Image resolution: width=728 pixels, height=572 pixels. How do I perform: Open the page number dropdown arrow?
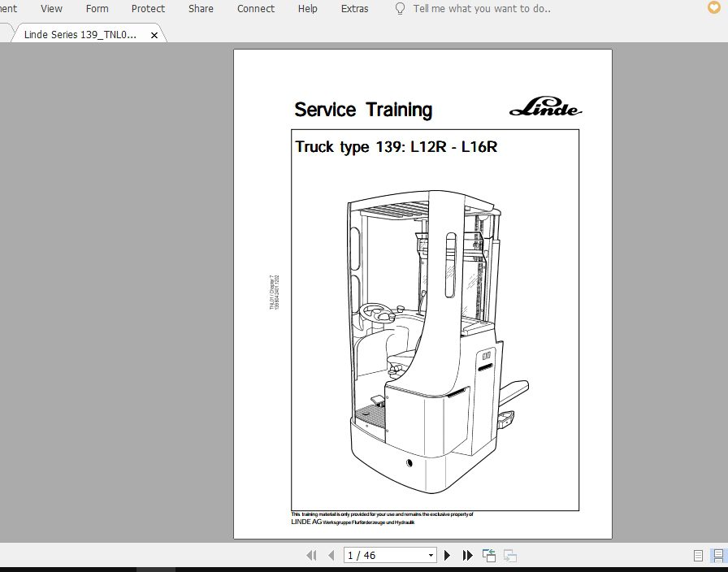click(431, 556)
